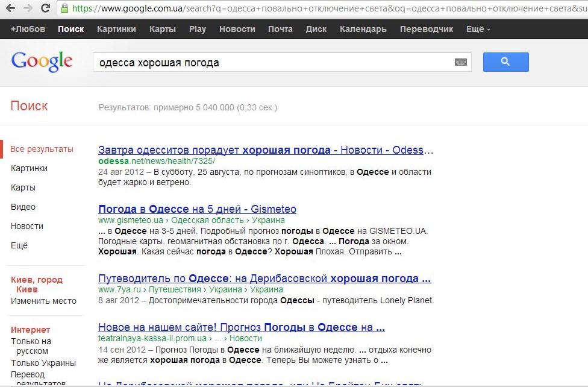Screen dimensions: 588x387
Task: Click the green HTTPS padlock icon
Action: (64, 8)
